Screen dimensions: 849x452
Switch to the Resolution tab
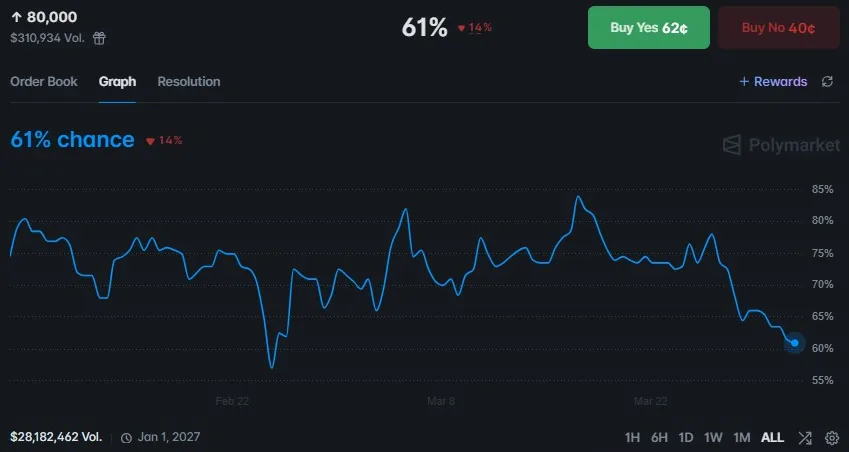click(189, 81)
